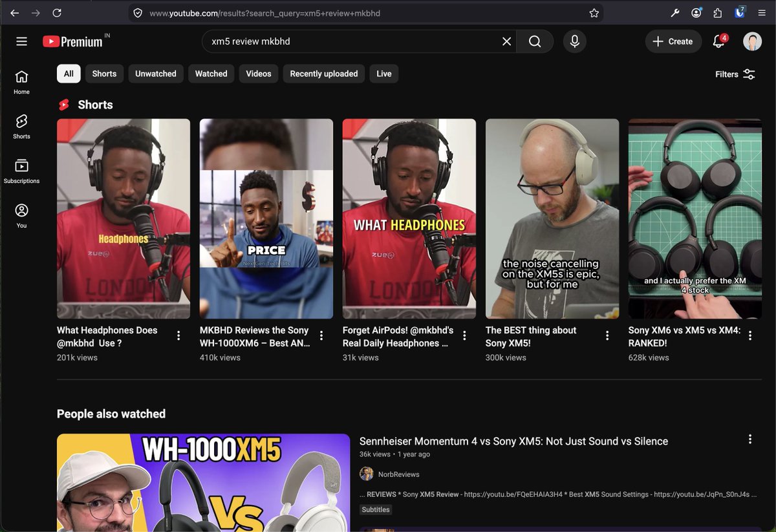Viewport: 776px width, 532px height.
Task: Open the browser account profile icon
Action: pos(696,13)
